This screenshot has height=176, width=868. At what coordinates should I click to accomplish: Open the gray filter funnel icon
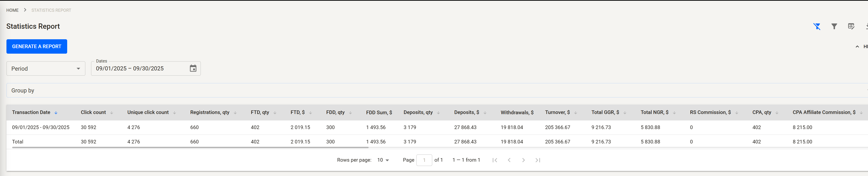(834, 26)
